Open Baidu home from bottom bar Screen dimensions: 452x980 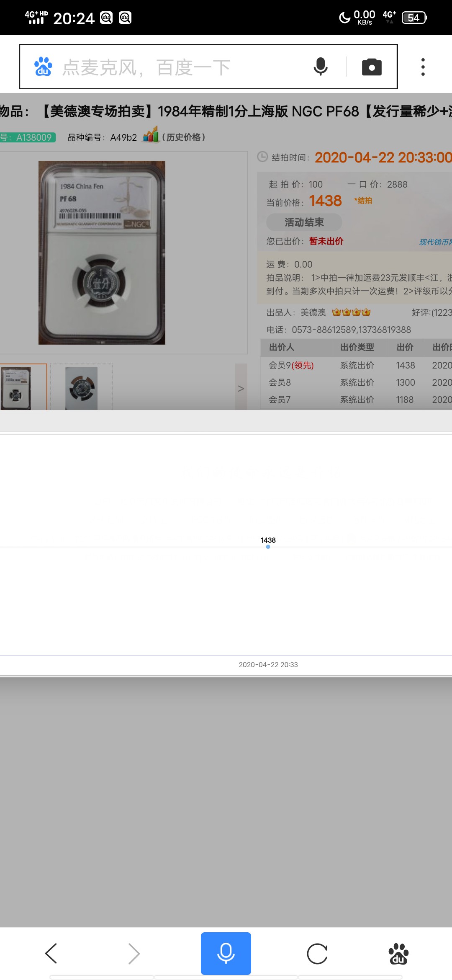398,954
